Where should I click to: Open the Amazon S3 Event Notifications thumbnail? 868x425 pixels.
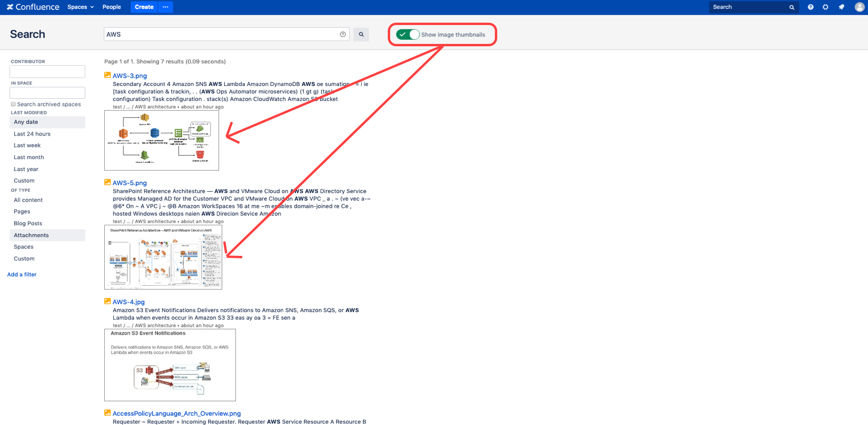[x=170, y=365]
